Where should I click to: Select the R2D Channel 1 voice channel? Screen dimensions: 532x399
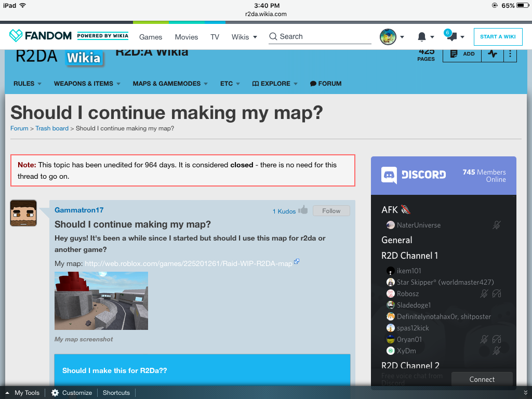click(409, 256)
